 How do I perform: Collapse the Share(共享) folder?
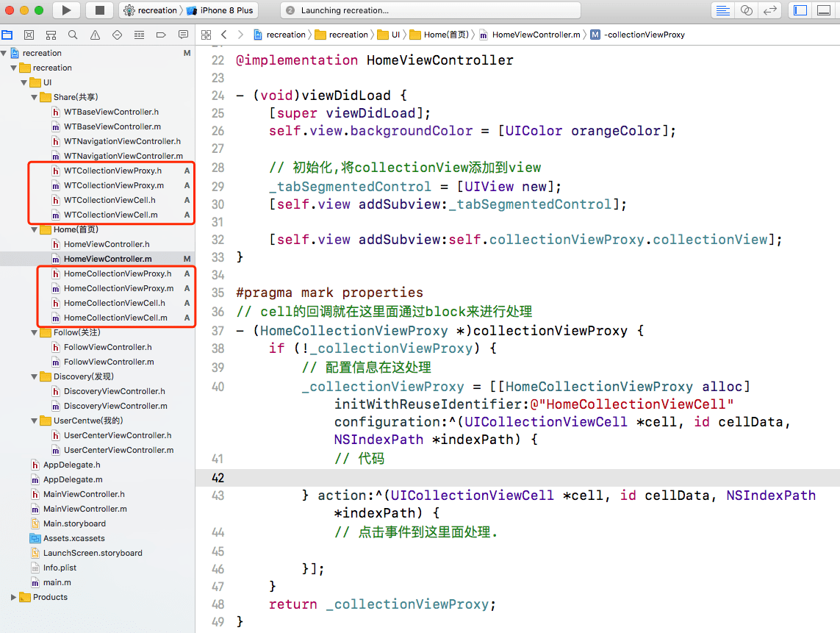pyautogui.click(x=35, y=97)
